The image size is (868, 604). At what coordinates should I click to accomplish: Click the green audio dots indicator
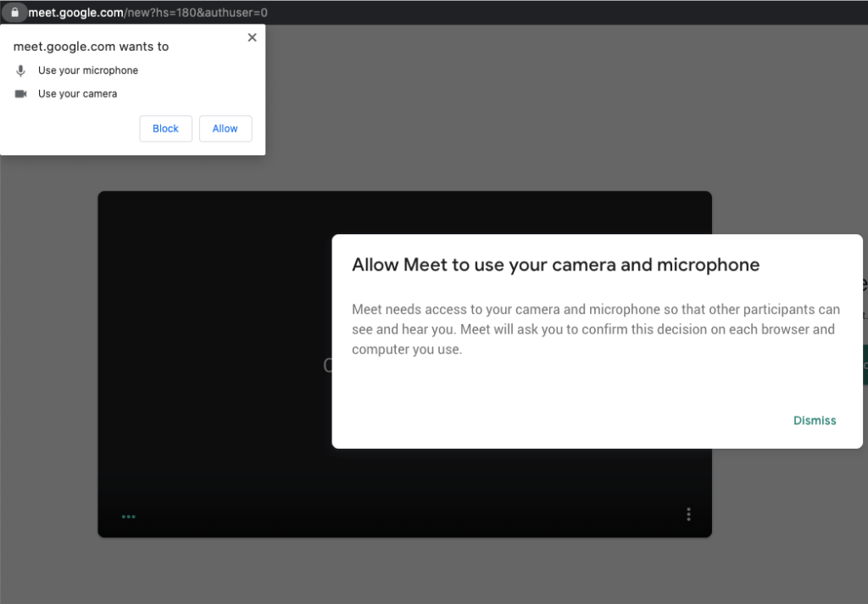tap(129, 517)
